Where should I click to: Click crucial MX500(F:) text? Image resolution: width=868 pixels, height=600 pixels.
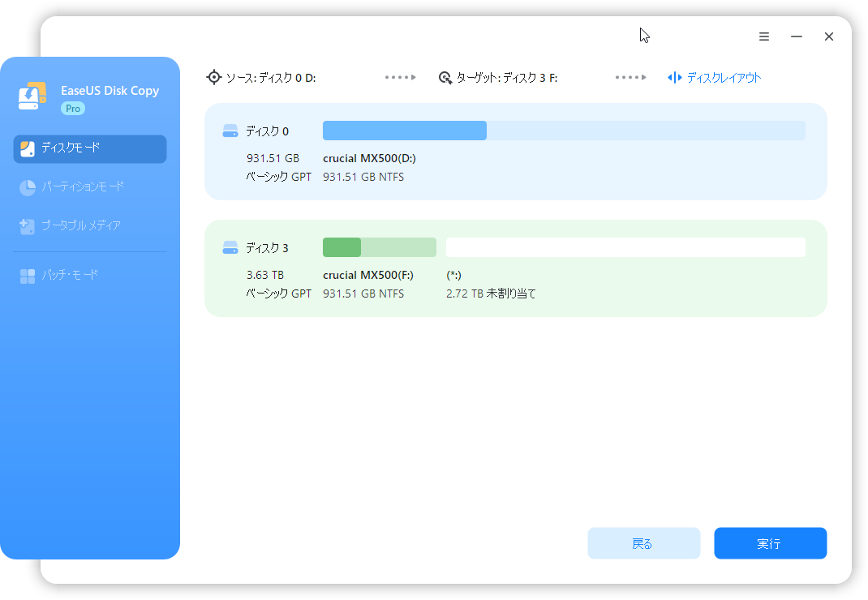[368, 275]
